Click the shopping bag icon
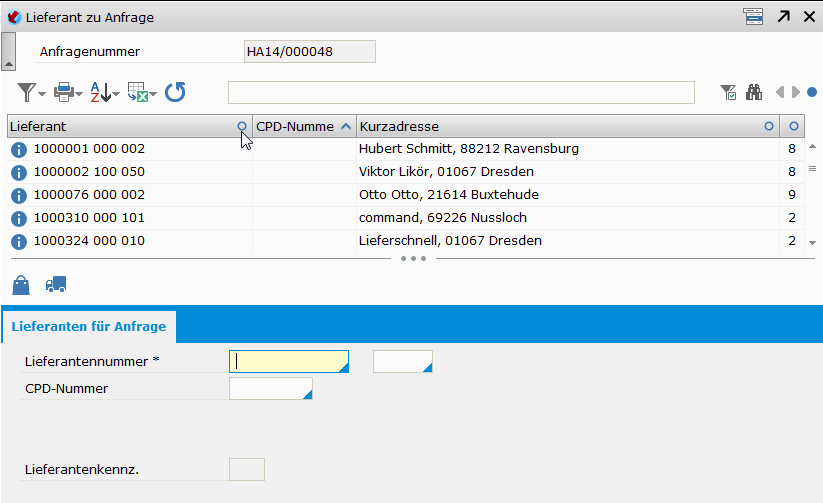The image size is (823, 503). (21, 285)
